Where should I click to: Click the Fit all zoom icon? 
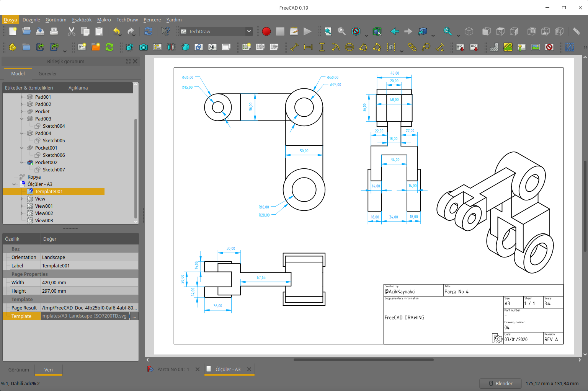click(x=328, y=31)
